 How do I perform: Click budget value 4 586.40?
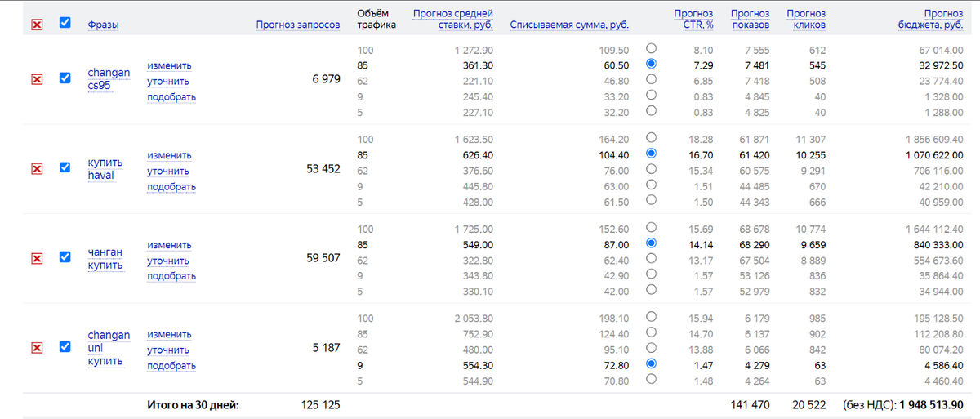tap(944, 364)
